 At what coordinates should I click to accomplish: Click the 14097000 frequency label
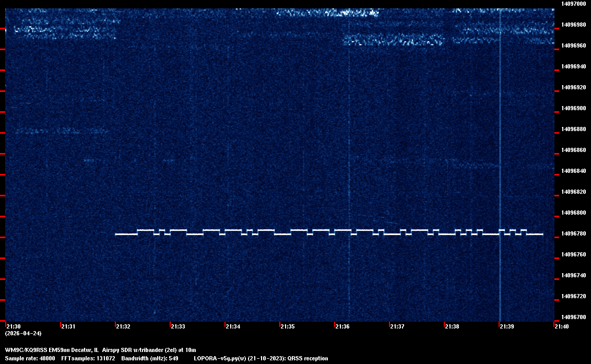tap(573, 4)
